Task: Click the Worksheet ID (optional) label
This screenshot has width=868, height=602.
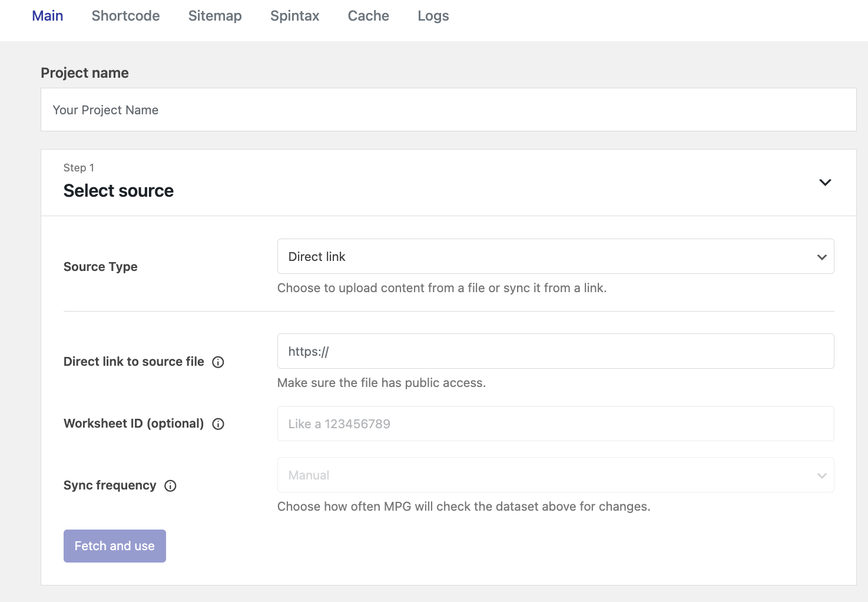Action: (x=133, y=424)
